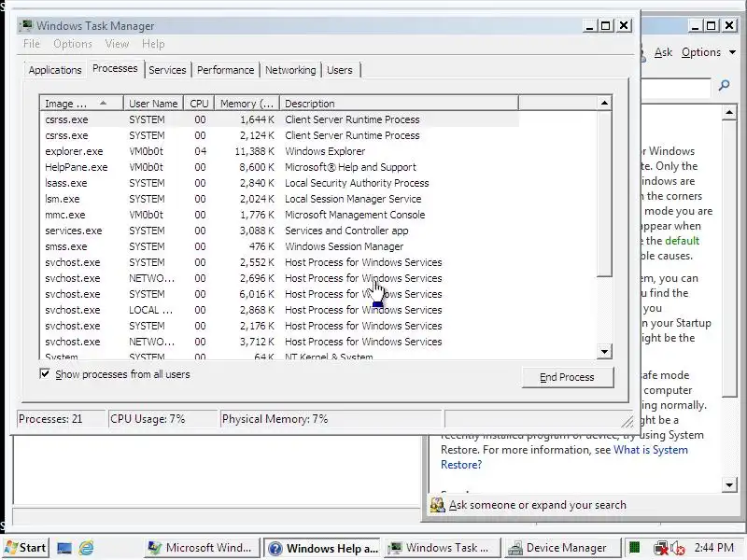This screenshot has width=747, height=560.
Task: Select HelpPane.exe process row
Action: (x=279, y=167)
